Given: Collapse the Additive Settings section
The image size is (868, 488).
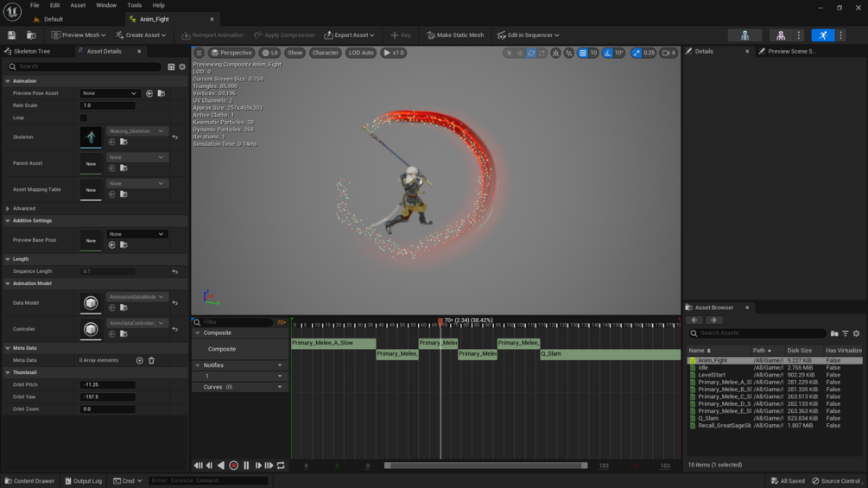Looking at the screenshot, I should click(x=8, y=221).
